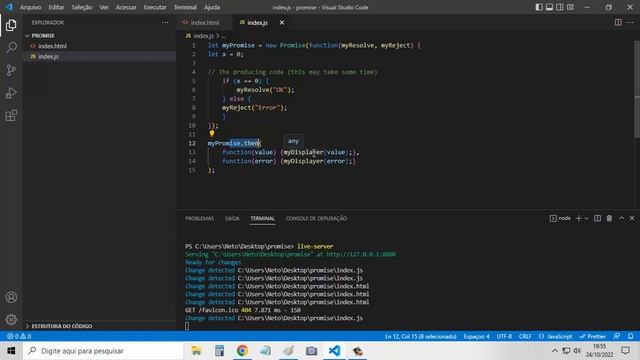Open the Accounts menu icon
Screen dimensions: 640x360
coord(11,297)
